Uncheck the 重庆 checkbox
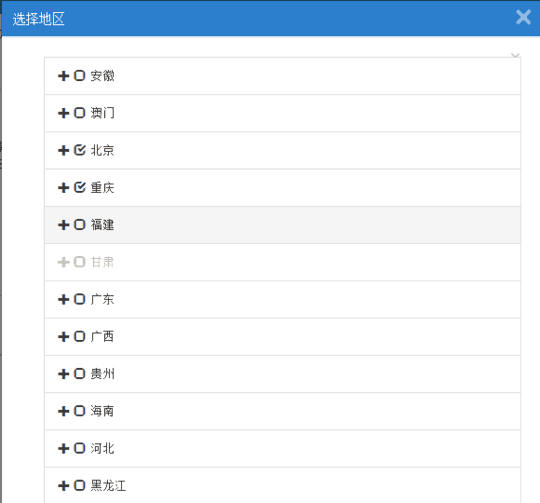Image resolution: width=540 pixels, height=503 pixels. pos(80,187)
